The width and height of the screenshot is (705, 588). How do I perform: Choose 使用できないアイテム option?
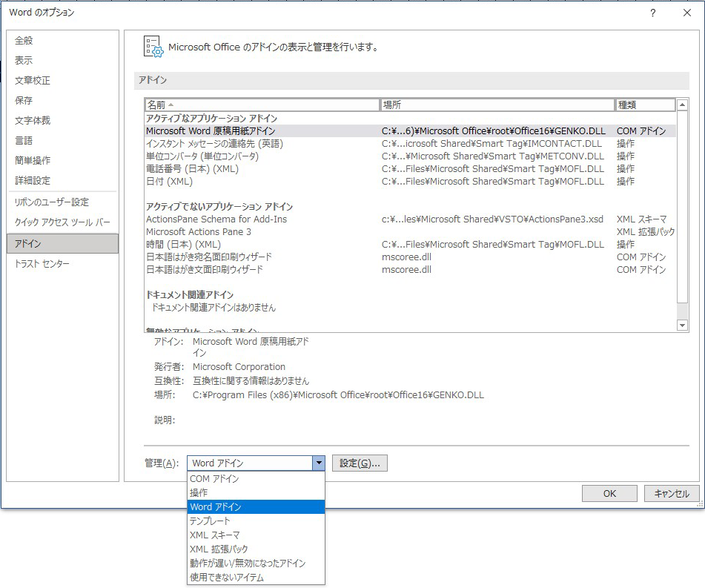pyautogui.click(x=256, y=577)
